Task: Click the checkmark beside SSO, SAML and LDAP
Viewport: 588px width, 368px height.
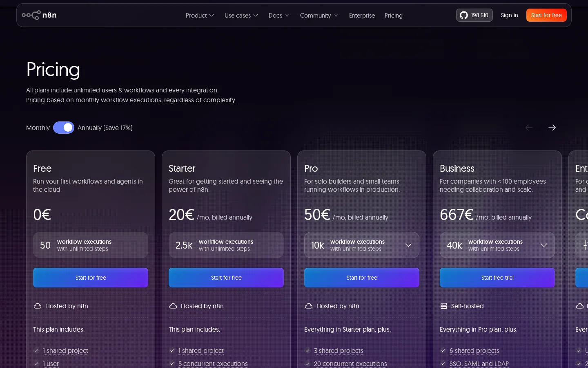Action: pyautogui.click(x=443, y=364)
